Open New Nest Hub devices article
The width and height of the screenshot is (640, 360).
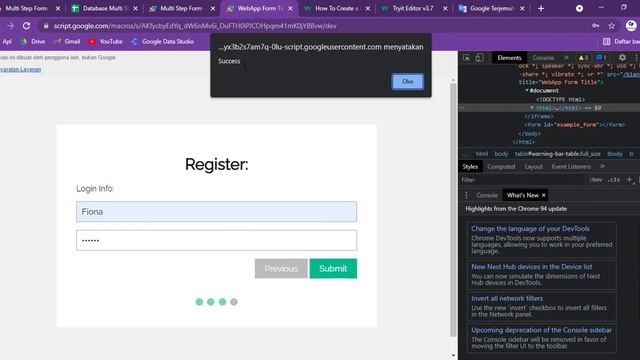(x=531, y=267)
